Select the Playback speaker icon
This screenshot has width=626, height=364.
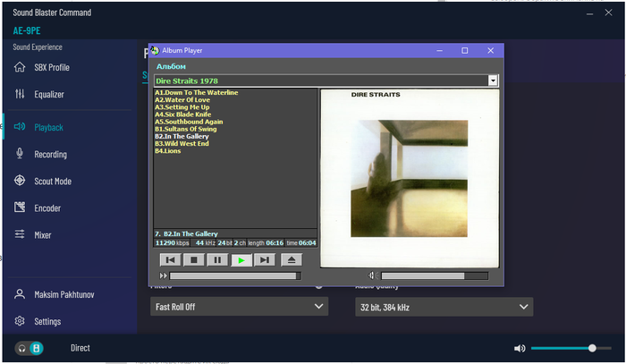click(20, 127)
